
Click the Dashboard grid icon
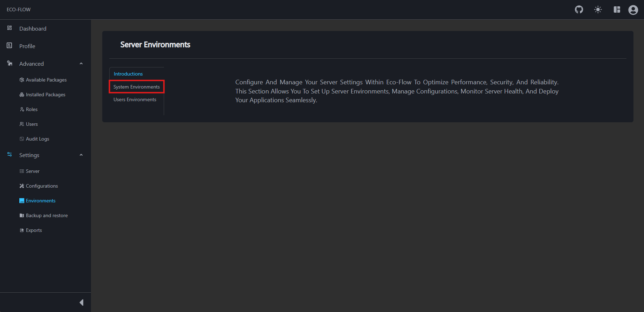click(x=9, y=28)
